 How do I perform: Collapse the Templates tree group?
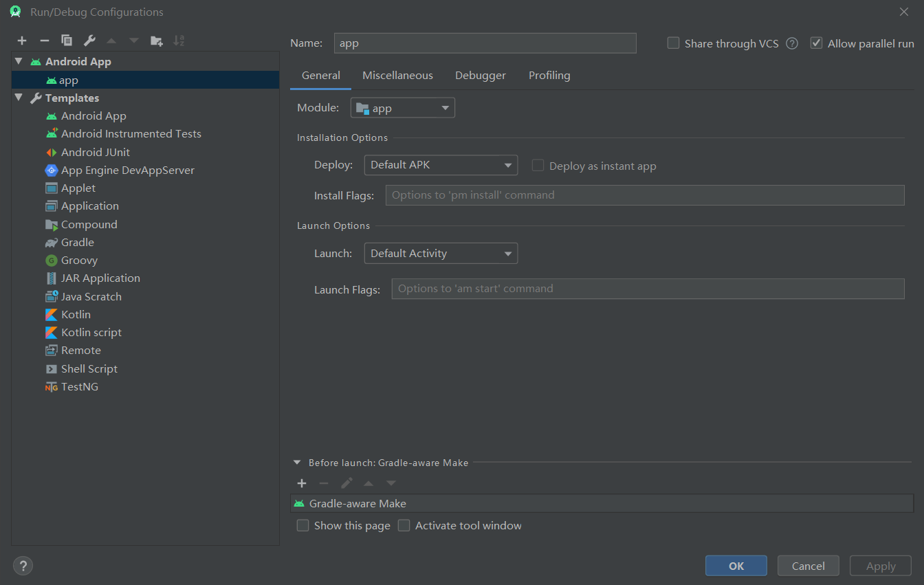(x=19, y=98)
